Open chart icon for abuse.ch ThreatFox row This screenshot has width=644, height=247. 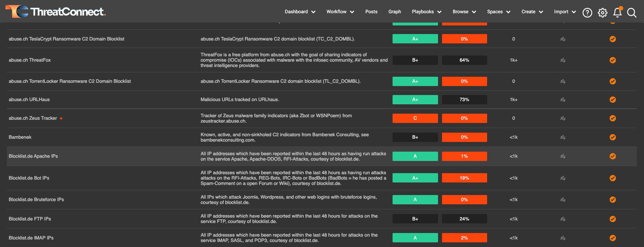[563, 60]
